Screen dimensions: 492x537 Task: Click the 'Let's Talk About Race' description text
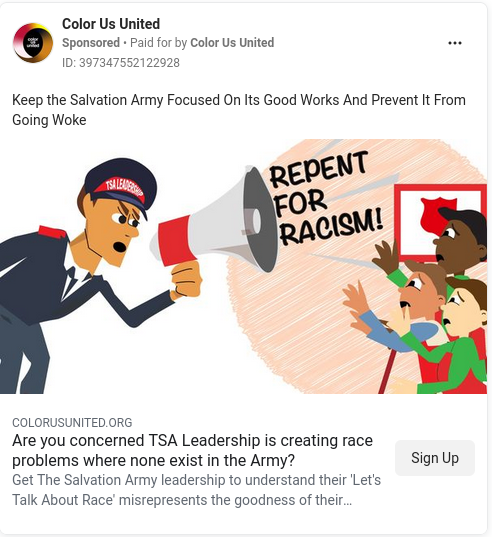point(196,490)
